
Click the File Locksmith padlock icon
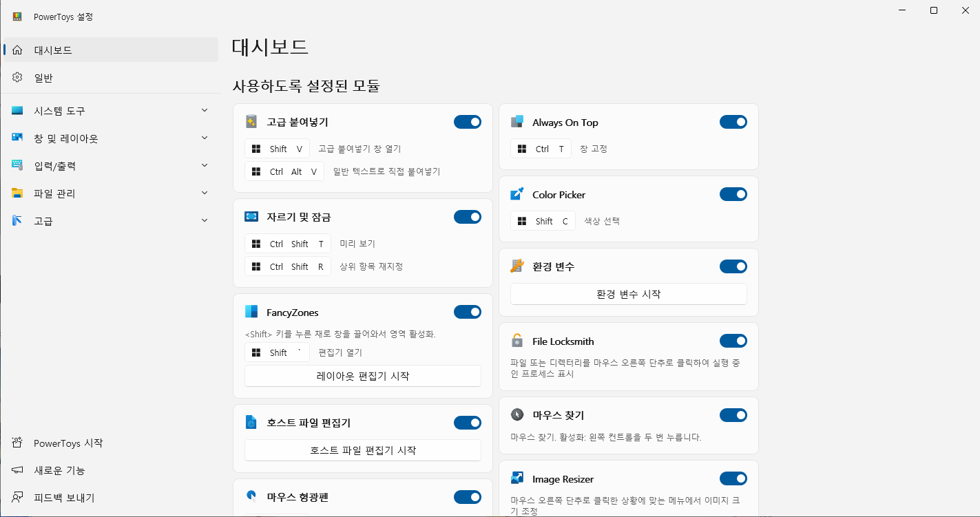(x=517, y=341)
